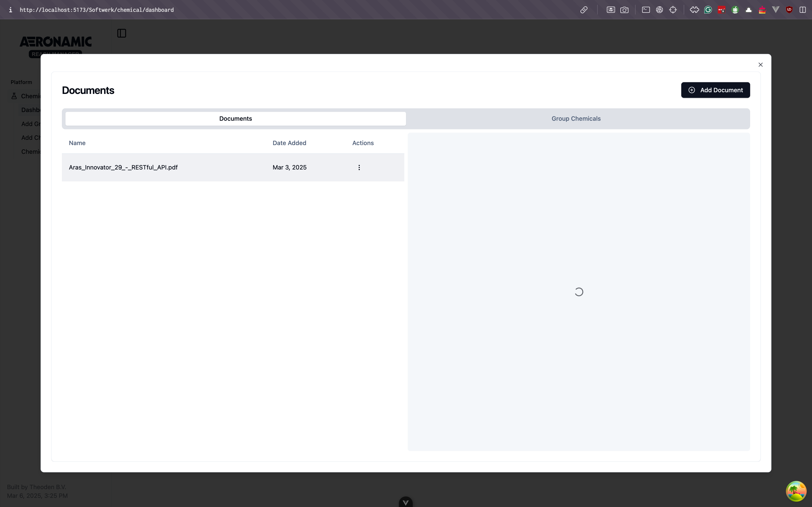Select the Documents tab
812x507 pixels.
tap(236, 119)
